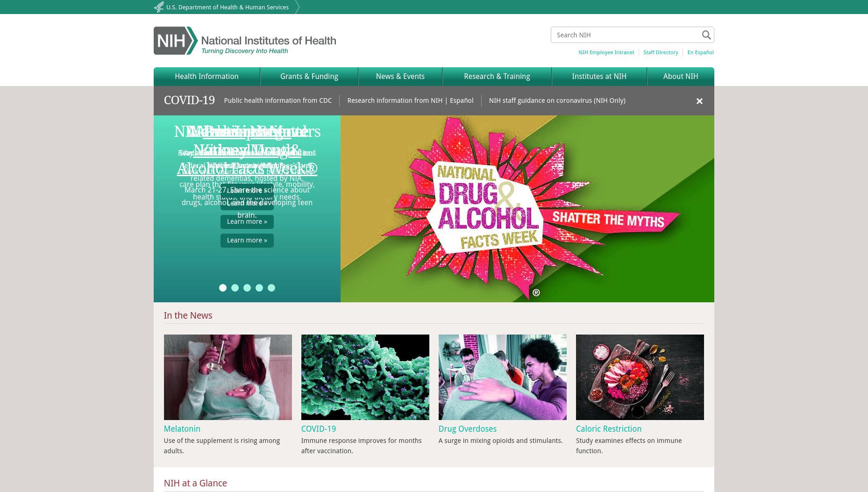Close the COVID-19 banner
This screenshot has width=868, height=492.
pos(699,101)
